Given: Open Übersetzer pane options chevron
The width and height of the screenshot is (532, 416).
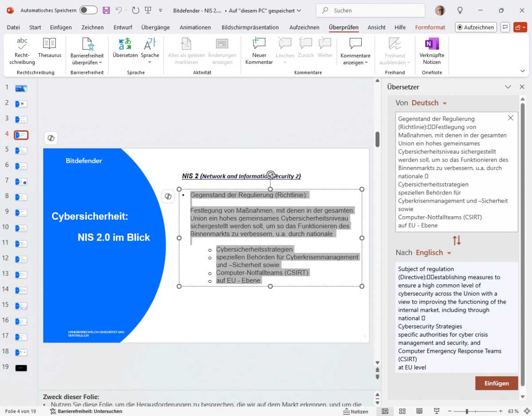Looking at the screenshot, I should pyautogui.click(x=509, y=87).
